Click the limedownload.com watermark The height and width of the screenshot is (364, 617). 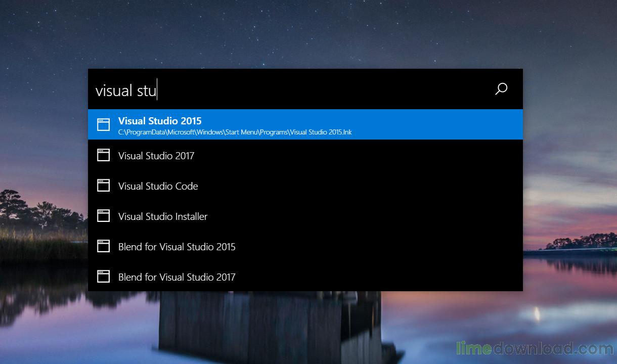point(535,349)
